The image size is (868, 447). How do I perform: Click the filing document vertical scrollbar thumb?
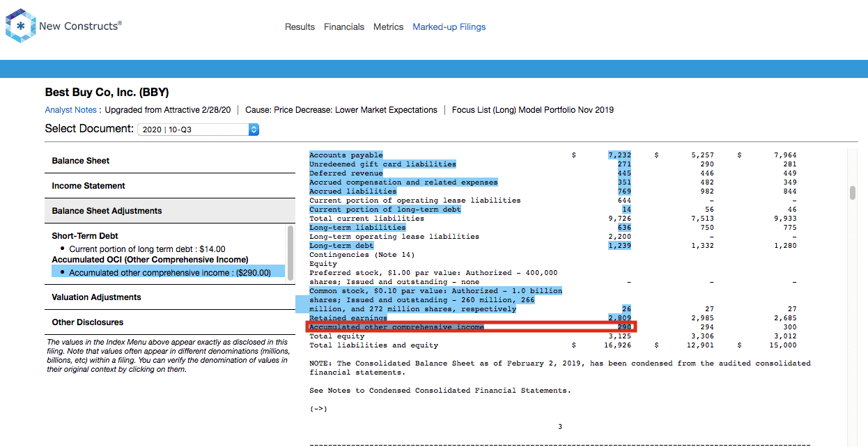tap(853, 193)
